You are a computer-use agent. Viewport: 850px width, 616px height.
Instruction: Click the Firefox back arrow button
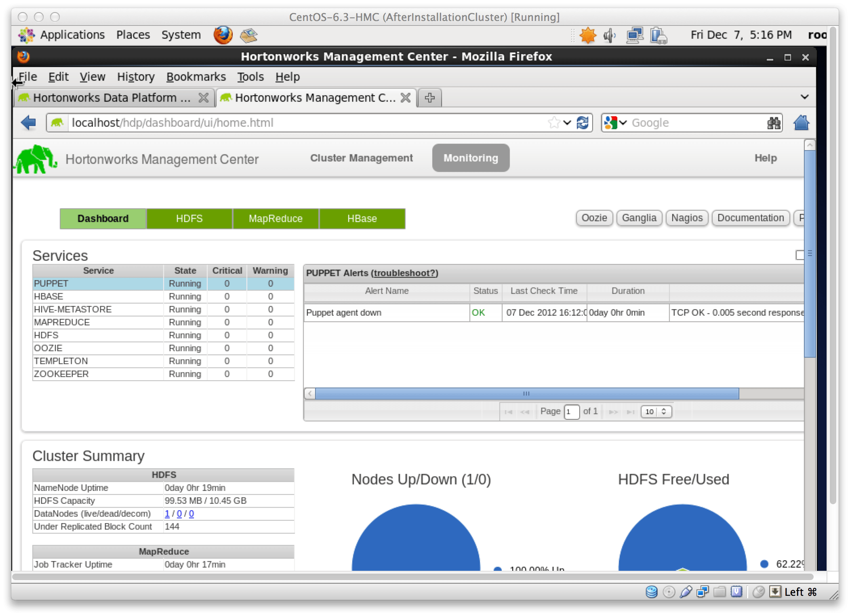pyautogui.click(x=28, y=123)
